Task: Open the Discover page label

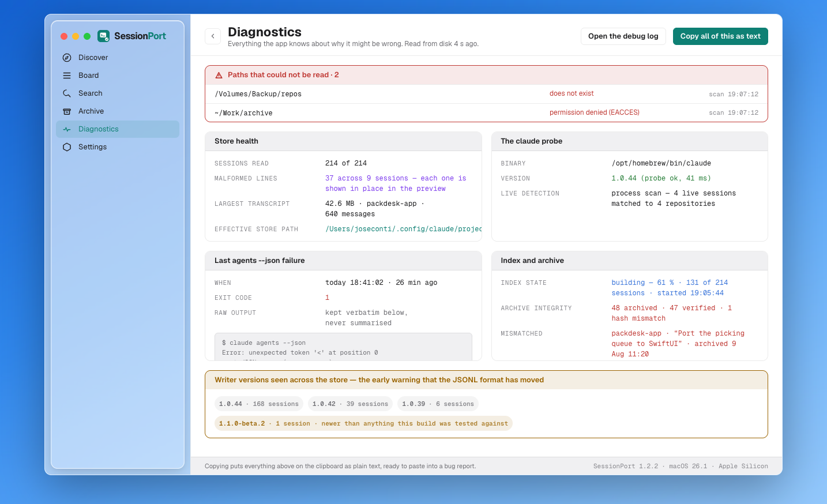Action: (x=93, y=58)
